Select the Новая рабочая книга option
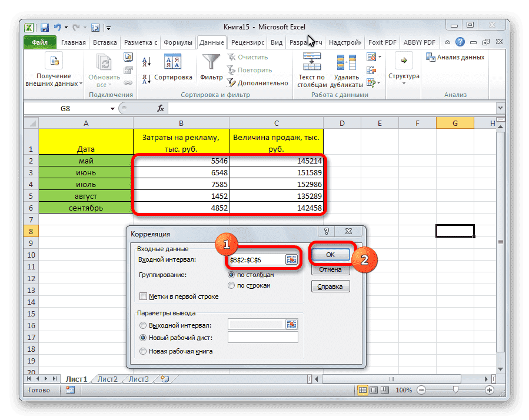This screenshot has height=420, width=529. point(143,351)
